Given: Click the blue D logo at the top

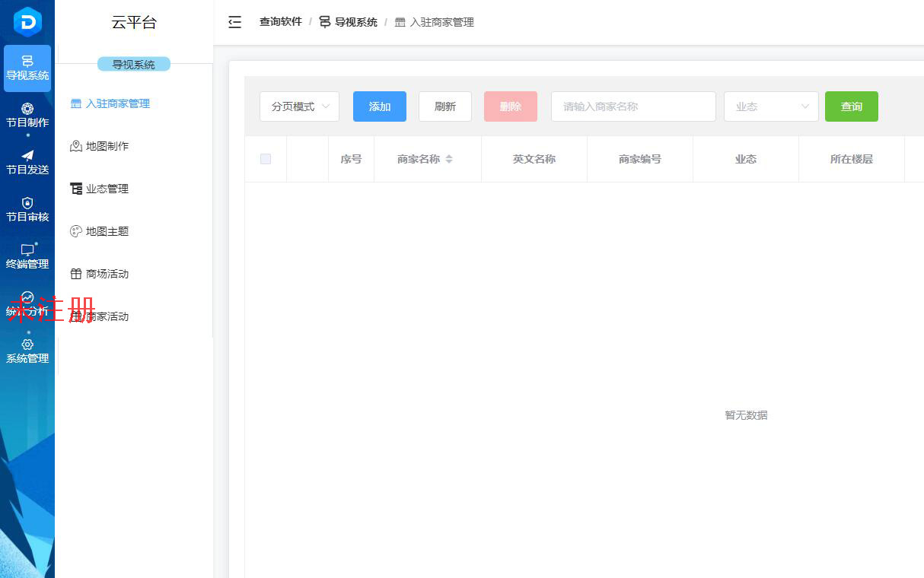Looking at the screenshot, I should [27, 21].
